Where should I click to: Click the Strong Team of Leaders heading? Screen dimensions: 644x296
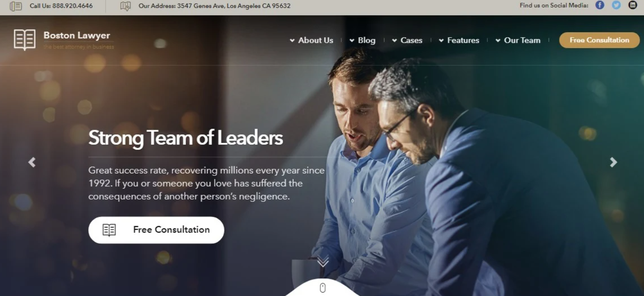coord(186,138)
